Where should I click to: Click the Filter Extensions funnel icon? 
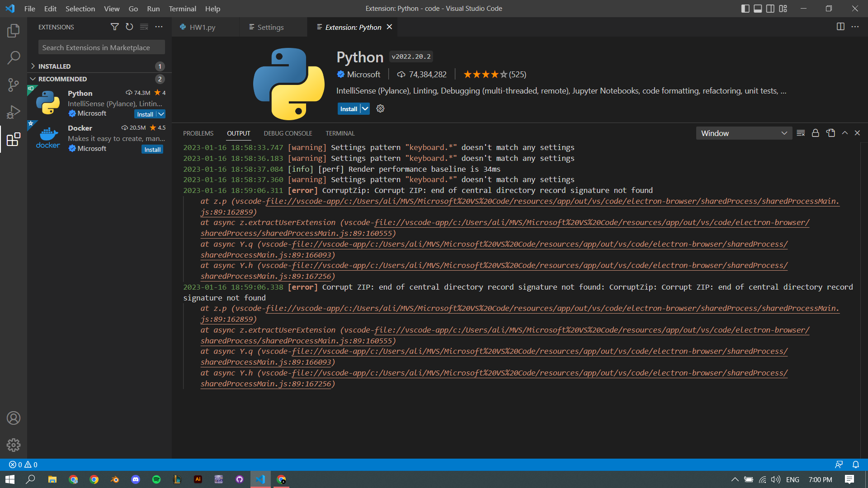(114, 27)
